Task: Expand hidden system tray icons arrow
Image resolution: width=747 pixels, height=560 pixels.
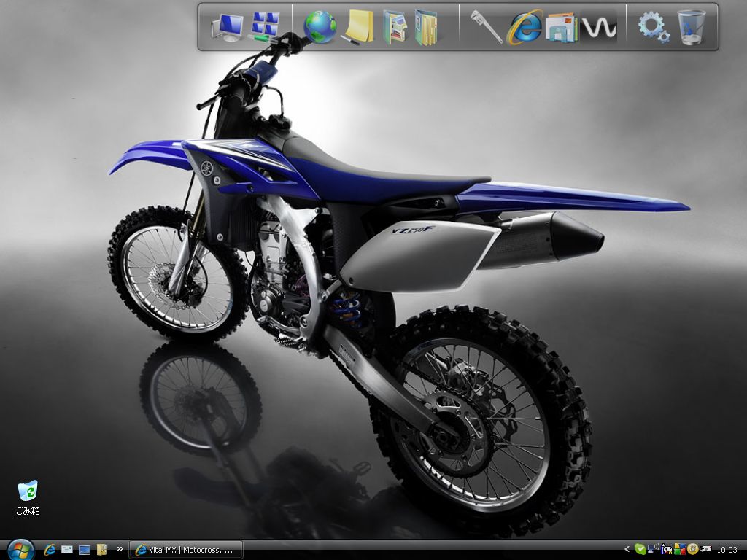Action: click(627, 550)
